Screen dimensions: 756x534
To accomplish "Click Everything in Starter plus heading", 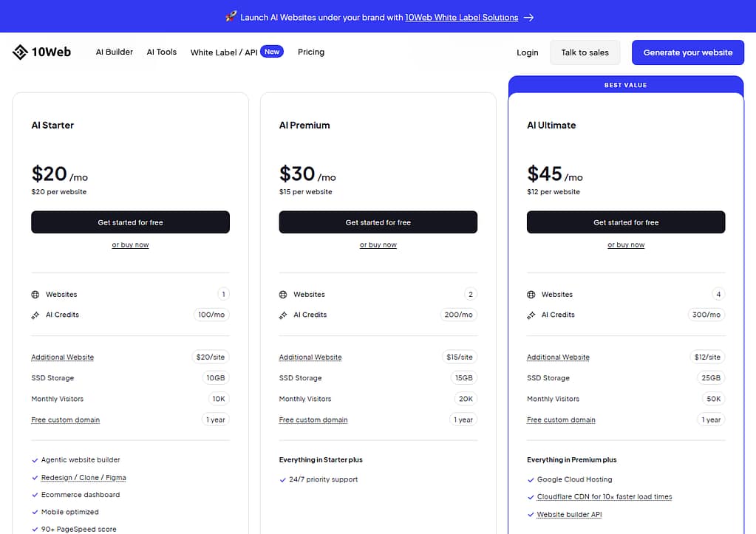I will 321,460.
